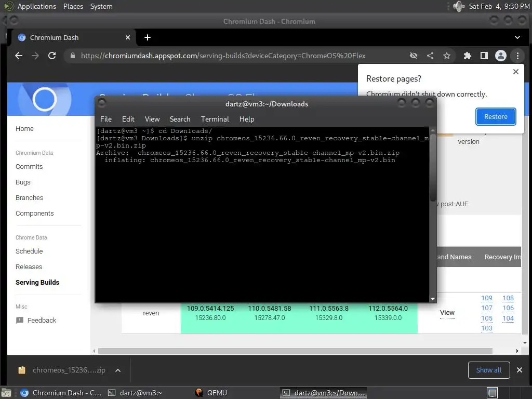Image resolution: width=532 pixels, height=399 pixels.
Task: Open terminal View menu
Action: (x=152, y=119)
